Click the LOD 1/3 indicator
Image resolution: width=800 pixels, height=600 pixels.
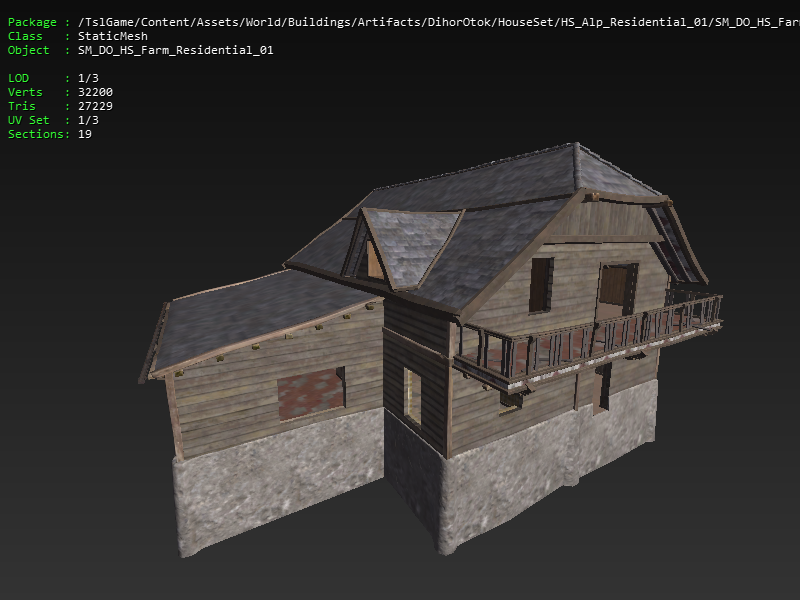click(88, 78)
